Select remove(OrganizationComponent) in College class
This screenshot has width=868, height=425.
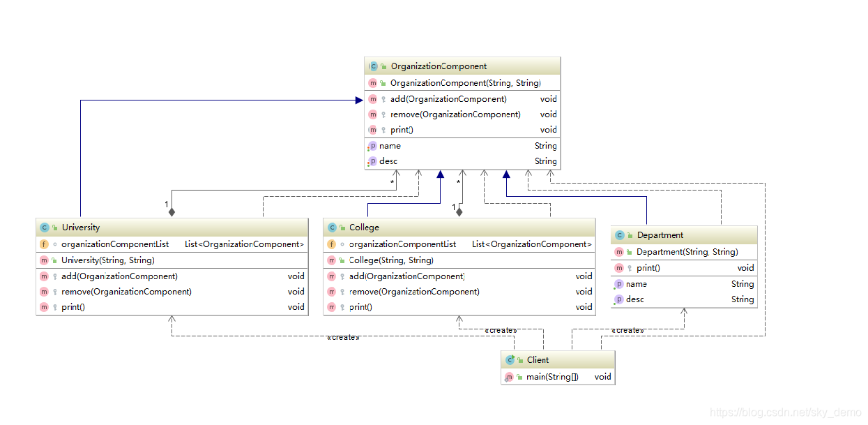coord(459,292)
